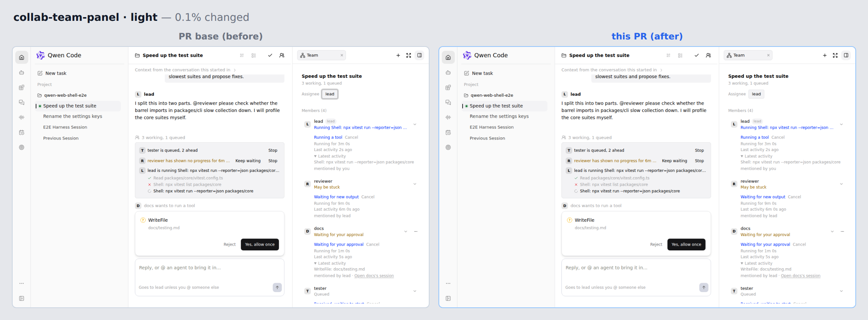Open docs's session link in the after panel
Screen dimensions: 868x320
[800, 276]
